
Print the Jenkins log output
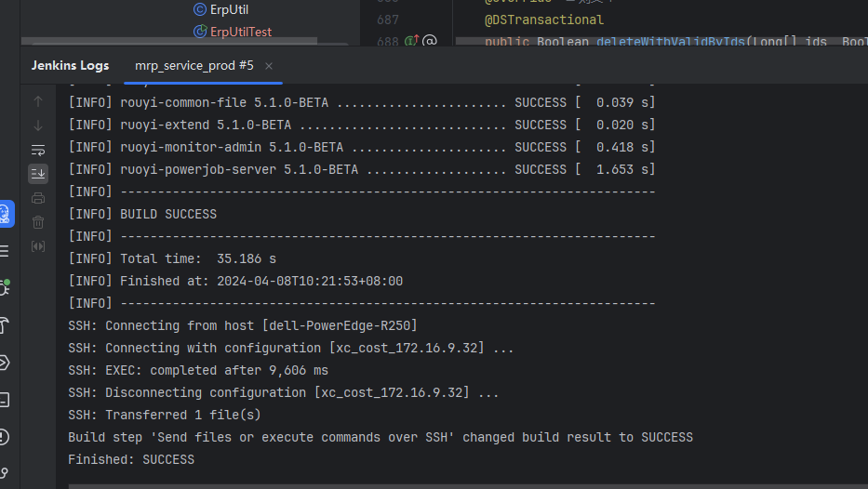click(x=38, y=198)
